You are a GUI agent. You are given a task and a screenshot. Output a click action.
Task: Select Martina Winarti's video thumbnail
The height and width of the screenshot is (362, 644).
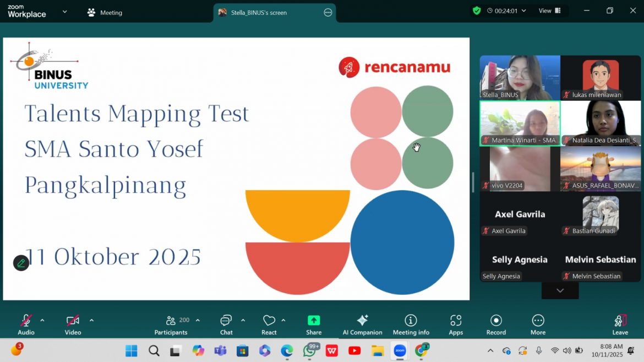pos(520,123)
